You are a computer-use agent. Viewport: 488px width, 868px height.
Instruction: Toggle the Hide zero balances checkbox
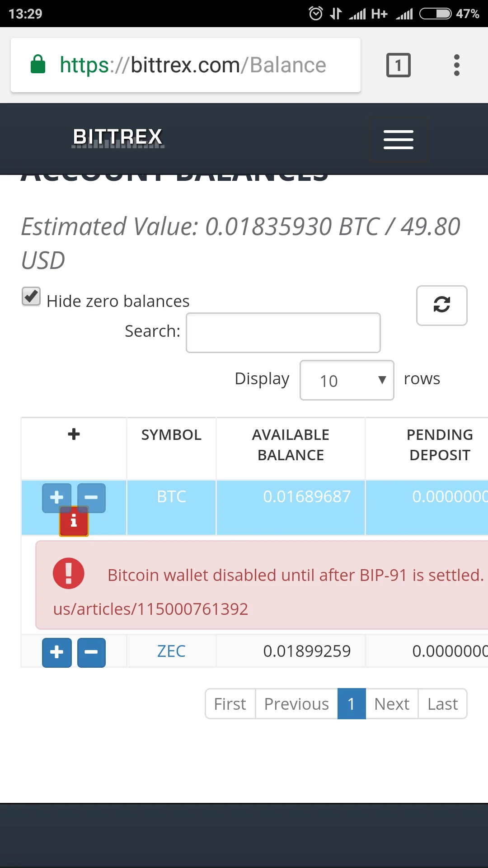tap(31, 297)
